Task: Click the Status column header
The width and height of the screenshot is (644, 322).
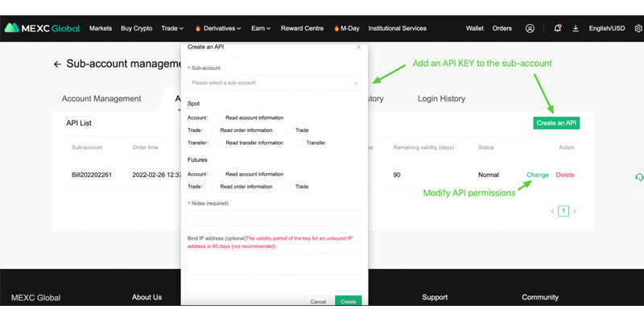Action: 486,147
